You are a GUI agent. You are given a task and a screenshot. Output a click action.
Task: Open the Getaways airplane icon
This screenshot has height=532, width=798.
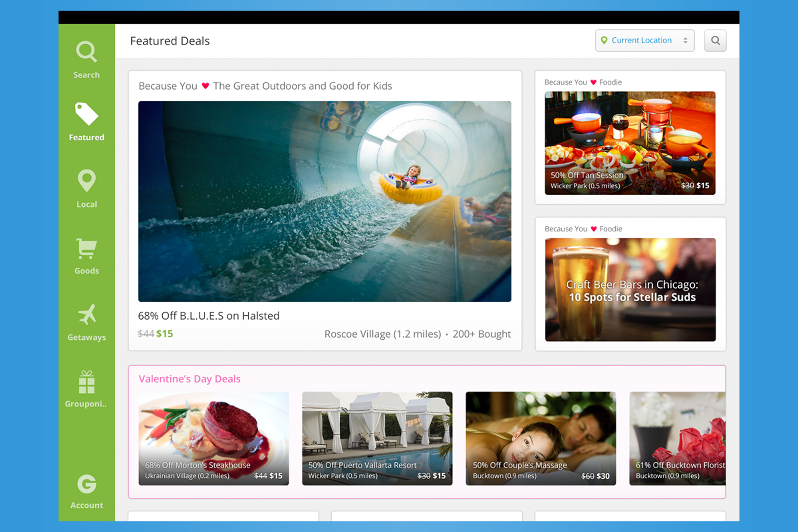pyautogui.click(x=87, y=314)
